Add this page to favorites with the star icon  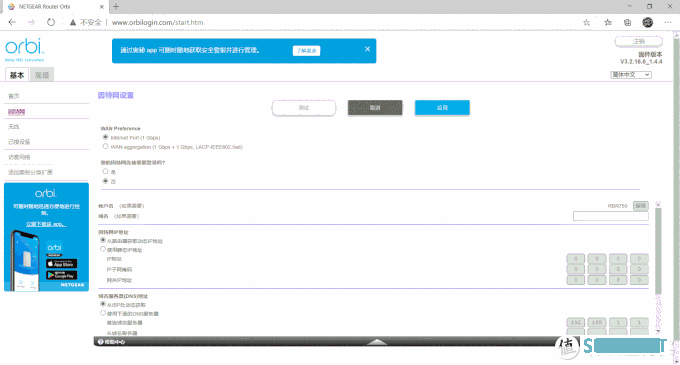(586, 23)
